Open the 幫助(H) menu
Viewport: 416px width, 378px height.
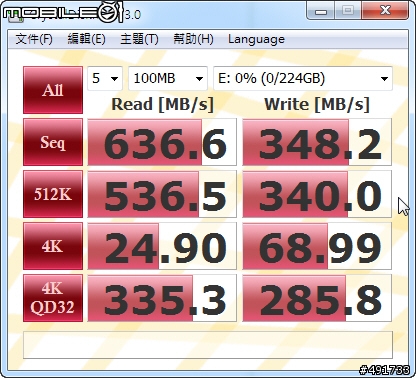click(193, 39)
